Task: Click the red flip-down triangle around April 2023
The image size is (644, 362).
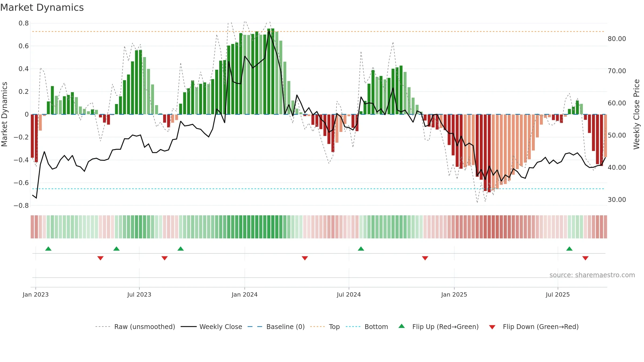Action: tap(100, 258)
